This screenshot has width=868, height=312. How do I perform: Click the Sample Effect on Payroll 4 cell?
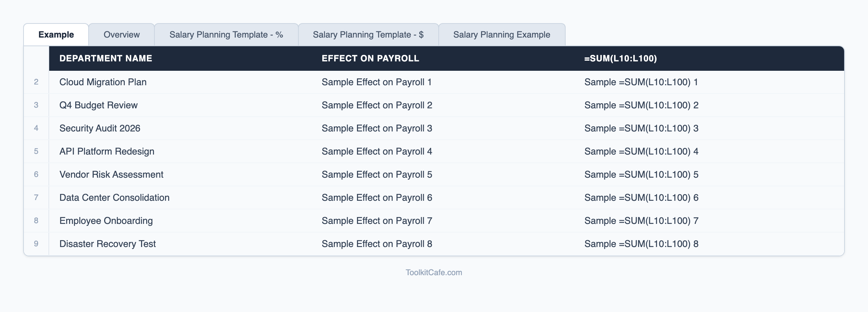pyautogui.click(x=376, y=151)
